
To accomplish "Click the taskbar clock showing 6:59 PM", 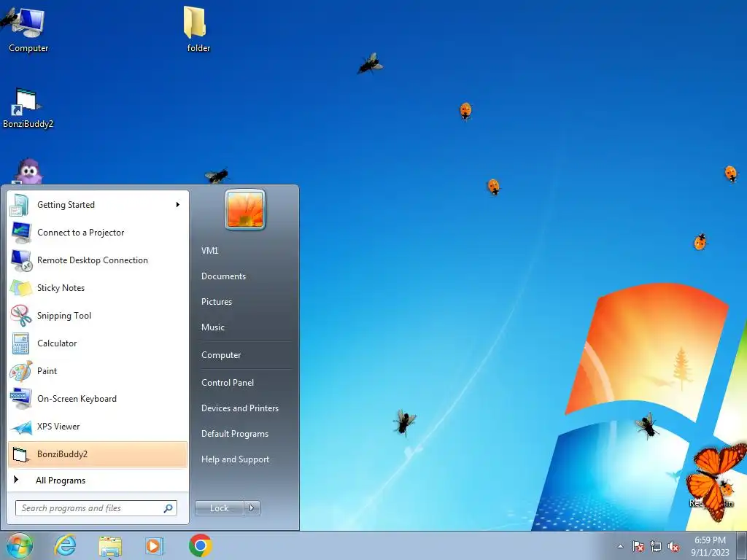I will [x=710, y=546].
